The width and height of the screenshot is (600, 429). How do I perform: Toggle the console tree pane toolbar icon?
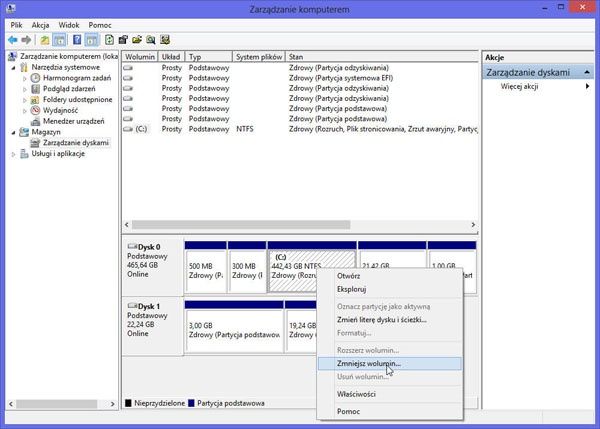[x=59, y=40]
